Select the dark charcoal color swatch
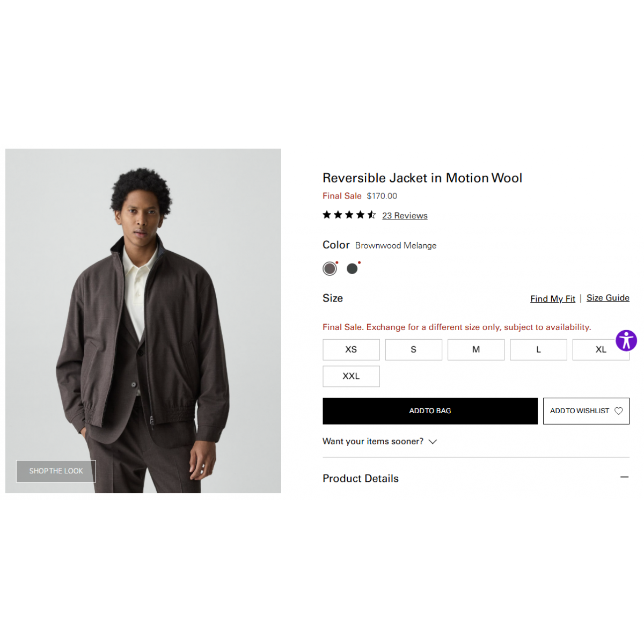Screen dimensions: 644x644 (x=352, y=268)
